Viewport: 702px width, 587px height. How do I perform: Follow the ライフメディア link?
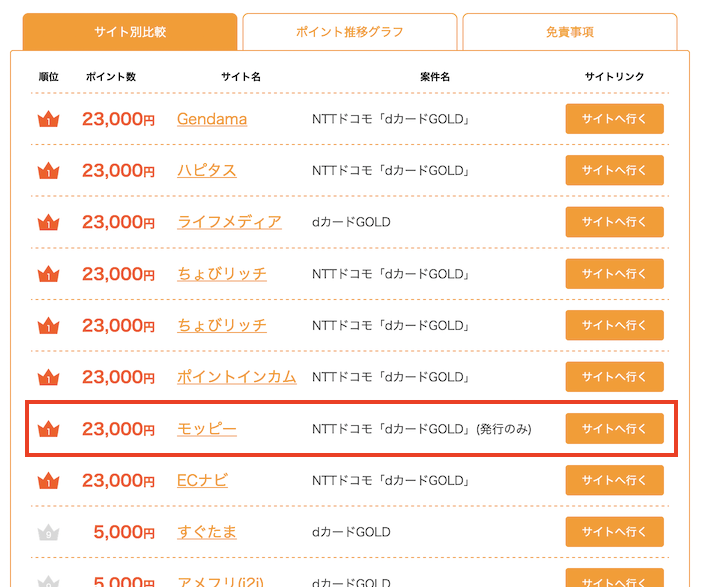tap(229, 222)
